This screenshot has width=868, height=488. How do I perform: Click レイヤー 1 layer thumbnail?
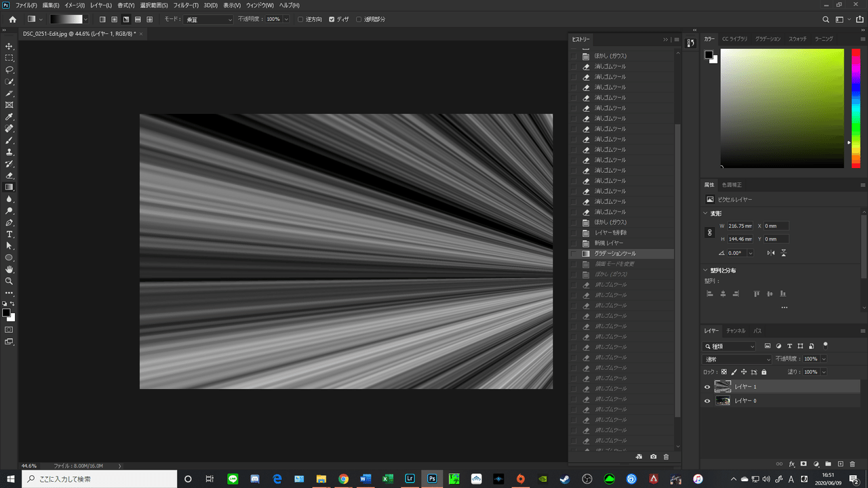(723, 387)
